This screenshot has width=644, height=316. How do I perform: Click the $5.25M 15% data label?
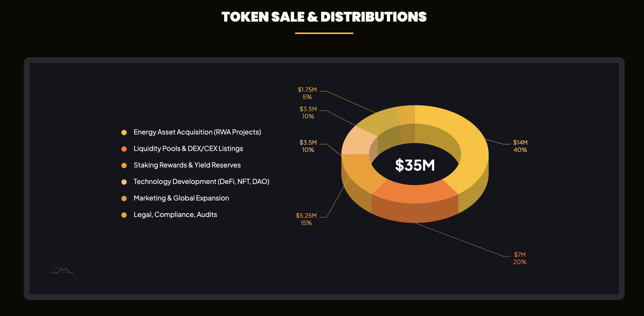coord(306,219)
